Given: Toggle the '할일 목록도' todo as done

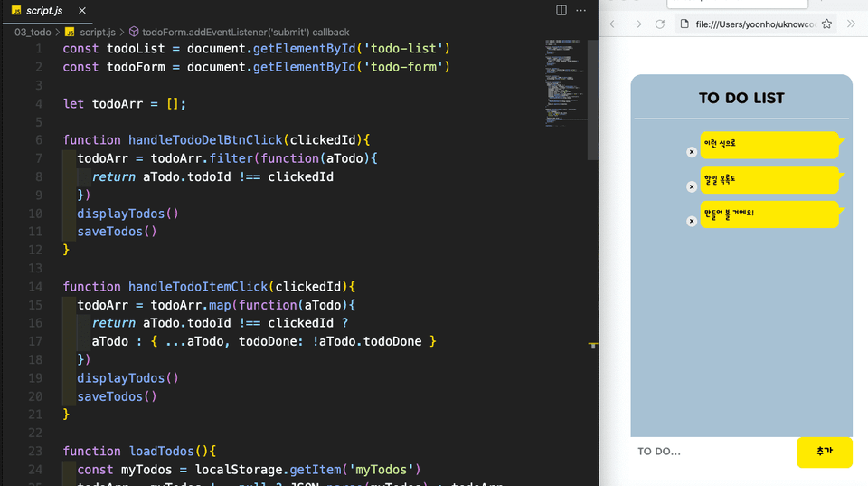Looking at the screenshot, I should 769,179.
